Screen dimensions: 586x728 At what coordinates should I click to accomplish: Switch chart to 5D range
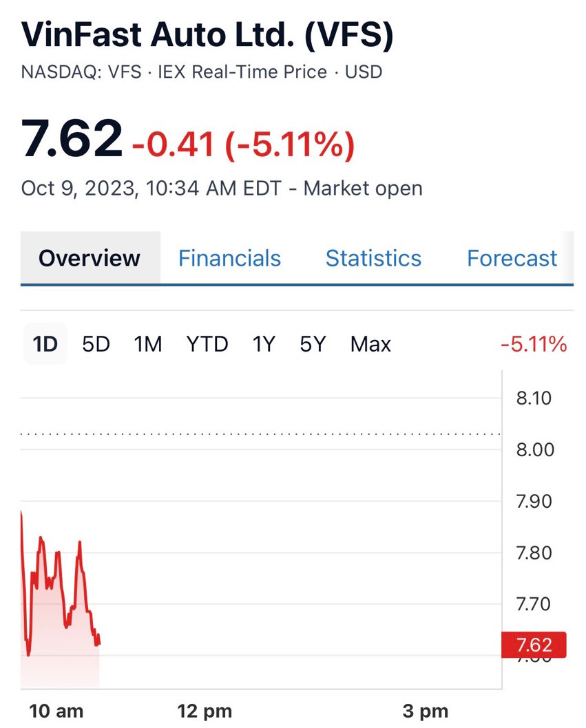coord(96,343)
